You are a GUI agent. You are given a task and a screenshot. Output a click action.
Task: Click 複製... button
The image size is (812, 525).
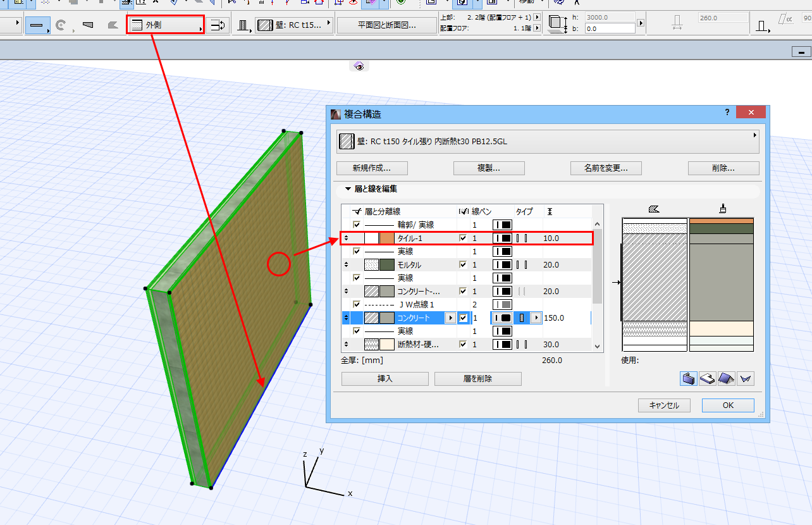489,168
